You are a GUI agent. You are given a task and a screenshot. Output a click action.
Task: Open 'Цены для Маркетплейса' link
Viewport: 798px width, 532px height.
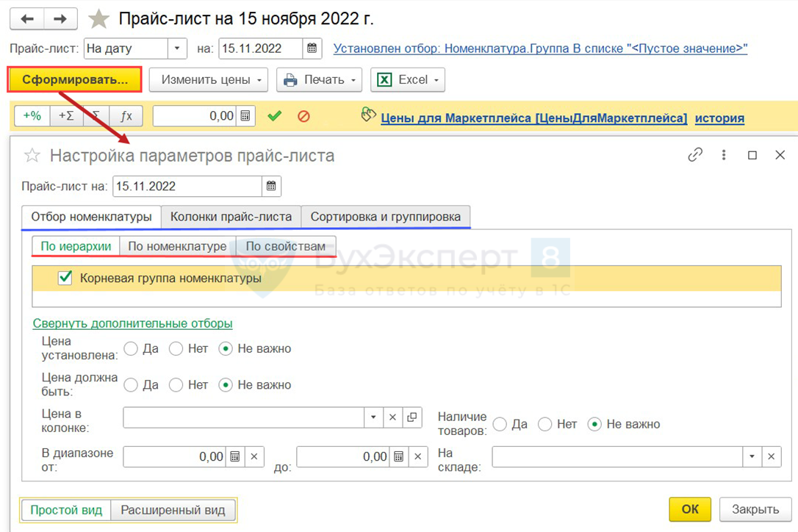534,118
